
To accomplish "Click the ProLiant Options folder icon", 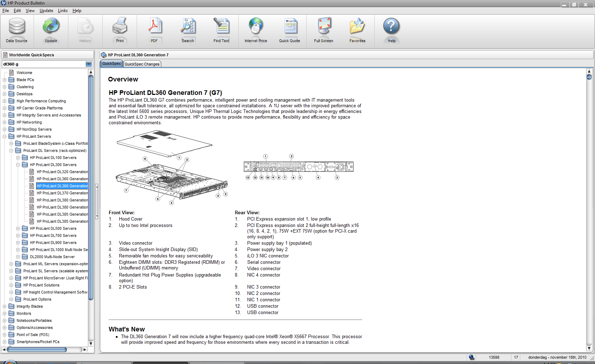I will [x=18, y=299].
